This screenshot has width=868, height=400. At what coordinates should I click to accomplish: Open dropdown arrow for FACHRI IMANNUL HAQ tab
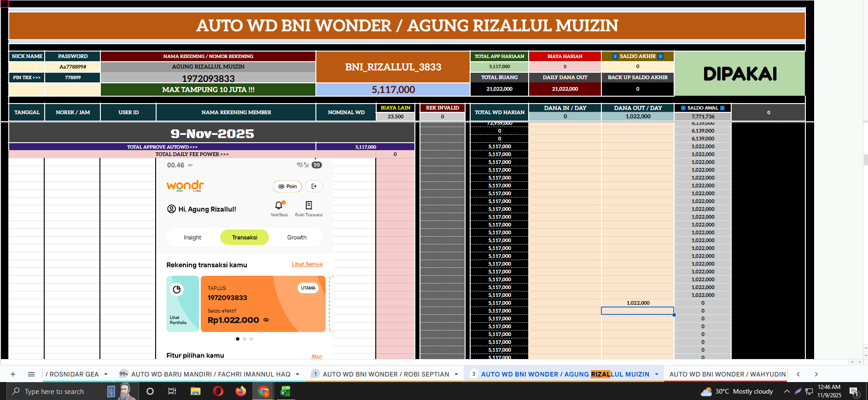coord(297,374)
